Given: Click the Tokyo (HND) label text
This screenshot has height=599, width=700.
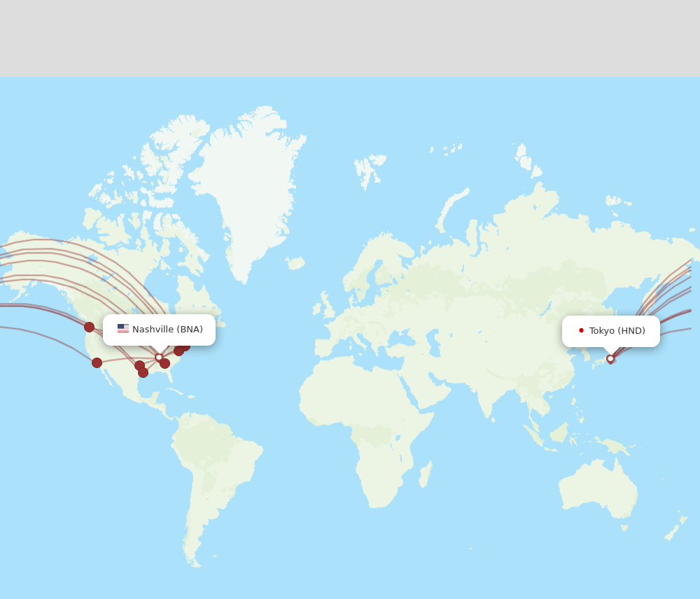Looking at the screenshot, I should (617, 331).
